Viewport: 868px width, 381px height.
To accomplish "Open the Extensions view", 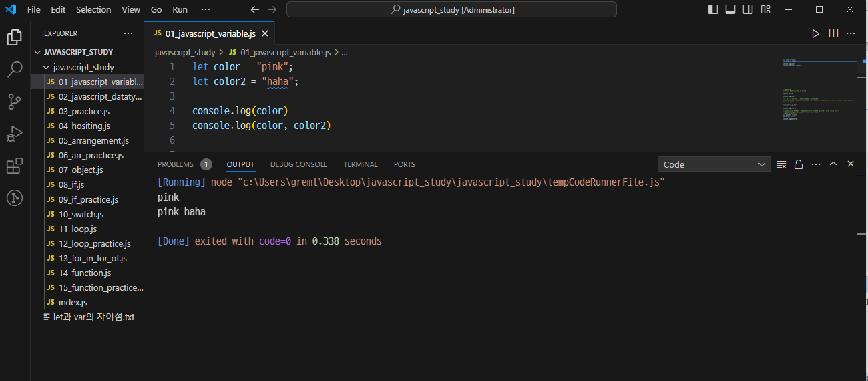I will click(14, 166).
